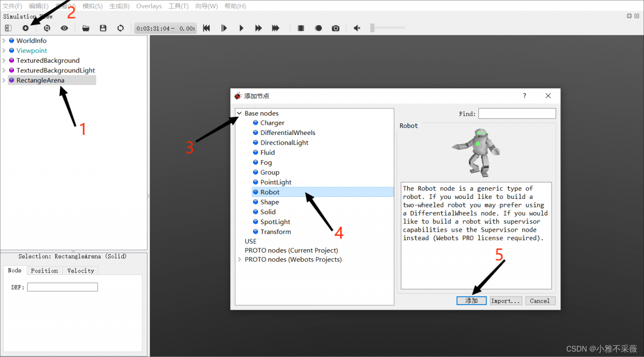Expand PROTO nodes (Webots Projects)
Screen dimensions: 644x357
pyautogui.click(x=239, y=260)
